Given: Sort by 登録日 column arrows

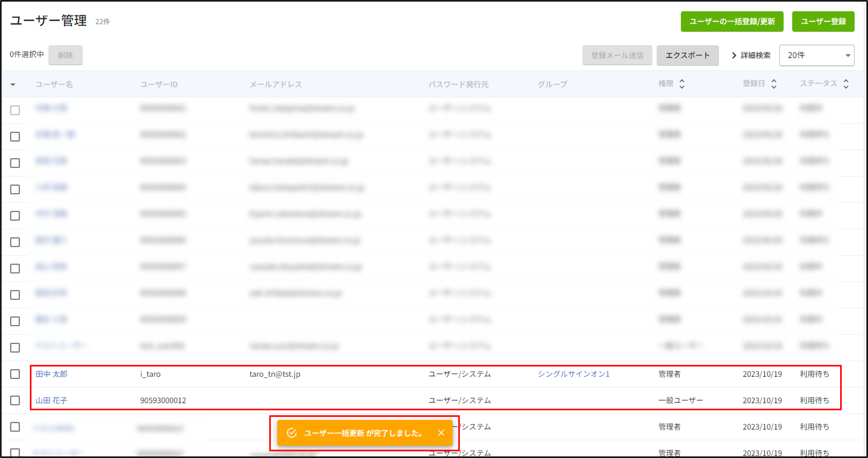Looking at the screenshot, I should pos(774,84).
